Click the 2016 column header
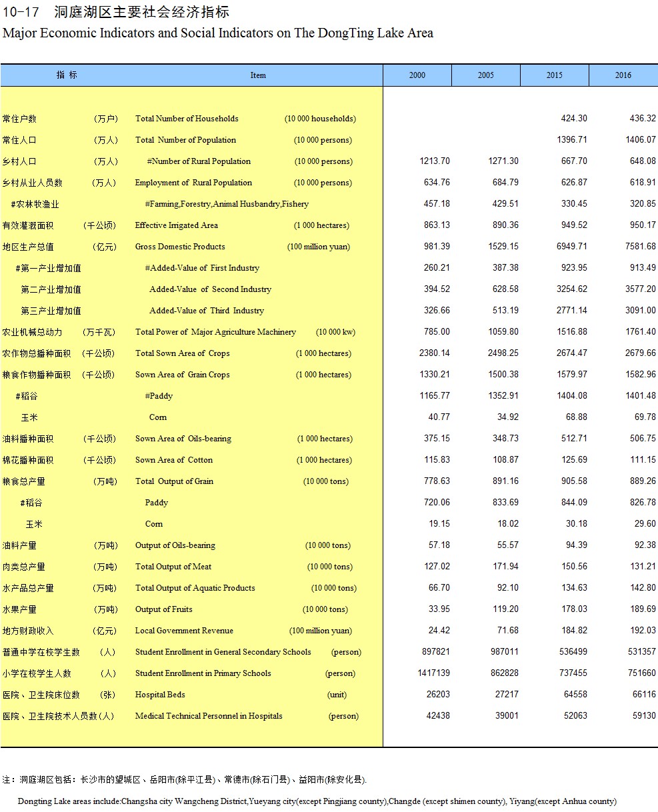The image size is (658, 812). click(623, 75)
